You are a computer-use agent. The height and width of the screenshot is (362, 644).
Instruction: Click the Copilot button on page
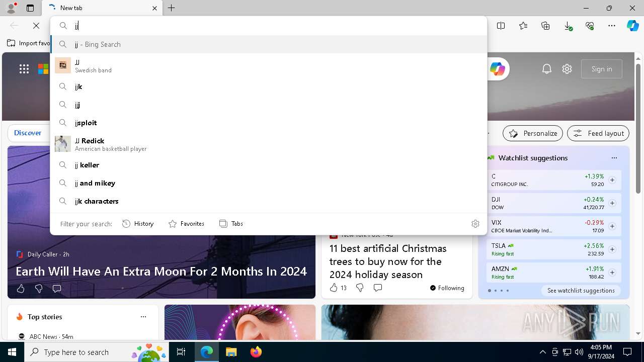click(x=497, y=69)
